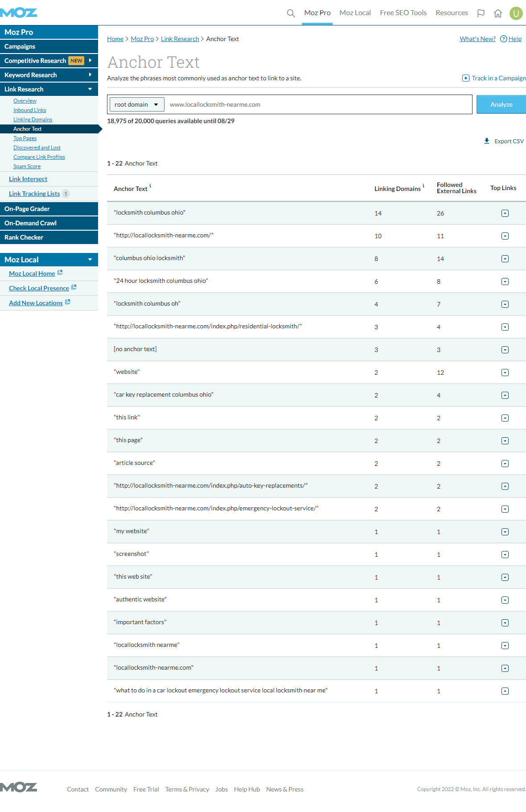Expand top links for "authentic website" row
The width and height of the screenshot is (526, 812).
coord(505,600)
